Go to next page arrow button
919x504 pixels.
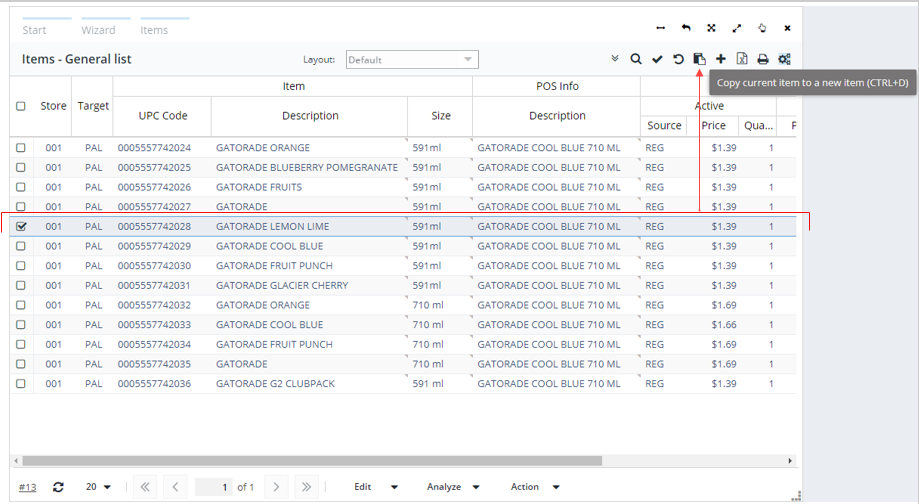point(276,487)
